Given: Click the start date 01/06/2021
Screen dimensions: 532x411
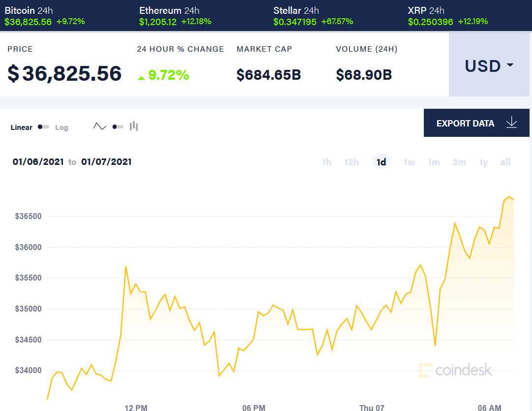Looking at the screenshot, I should [x=38, y=161].
